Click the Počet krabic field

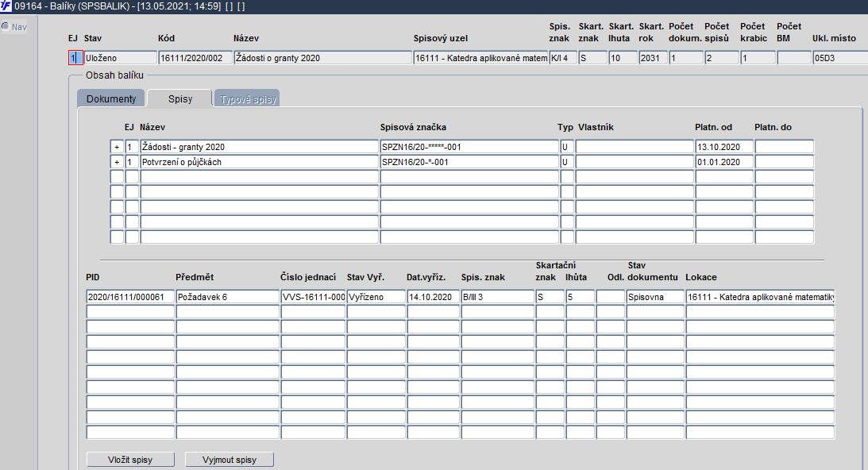pyautogui.click(x=758, y=58)
